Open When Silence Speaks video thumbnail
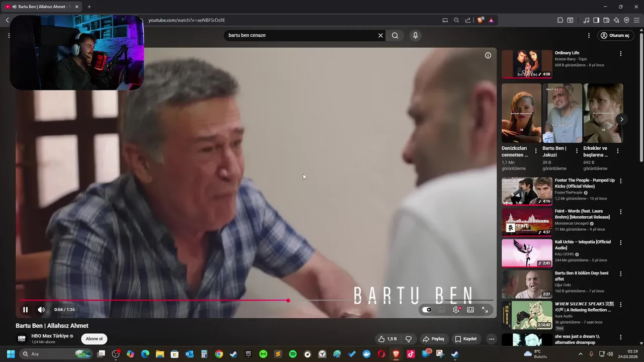Screen dimensions: 644x362 click(x=527, y=315)
